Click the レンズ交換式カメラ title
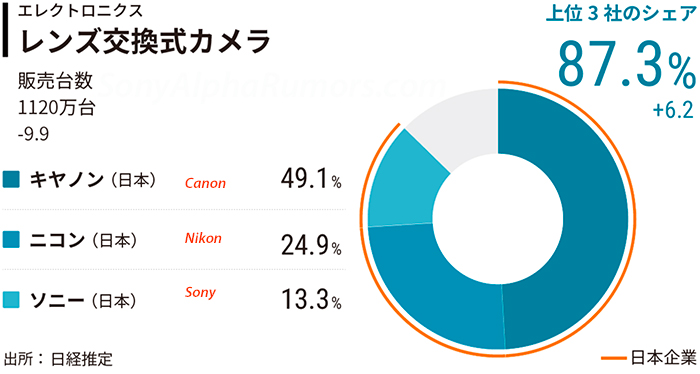Viewport: 700px width, 374px height. point(145,42)
